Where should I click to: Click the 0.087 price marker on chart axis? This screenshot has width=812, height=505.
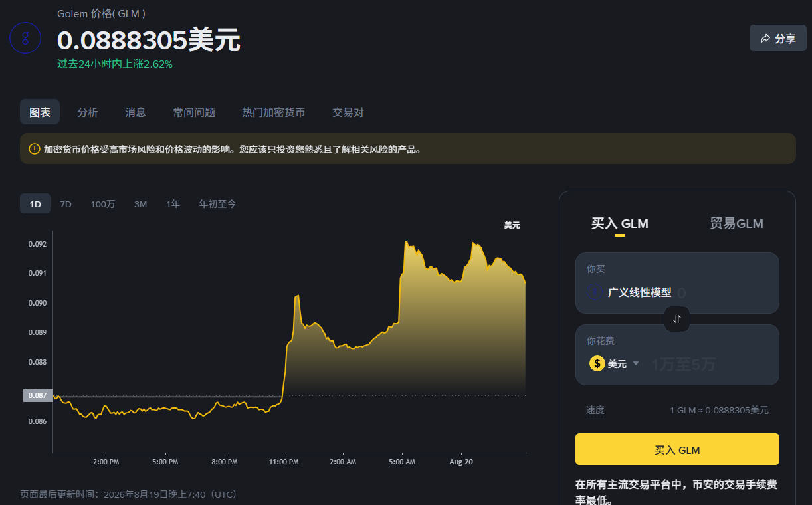tap(38, 395)
